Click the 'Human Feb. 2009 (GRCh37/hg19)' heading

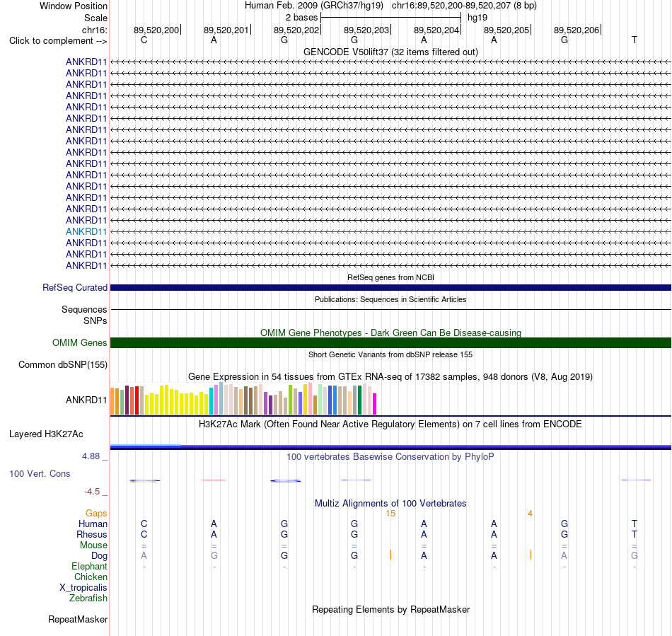pos(313,6)
